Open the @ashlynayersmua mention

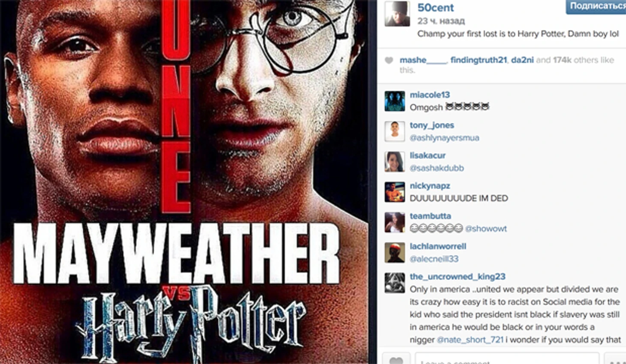coord(444,138)
